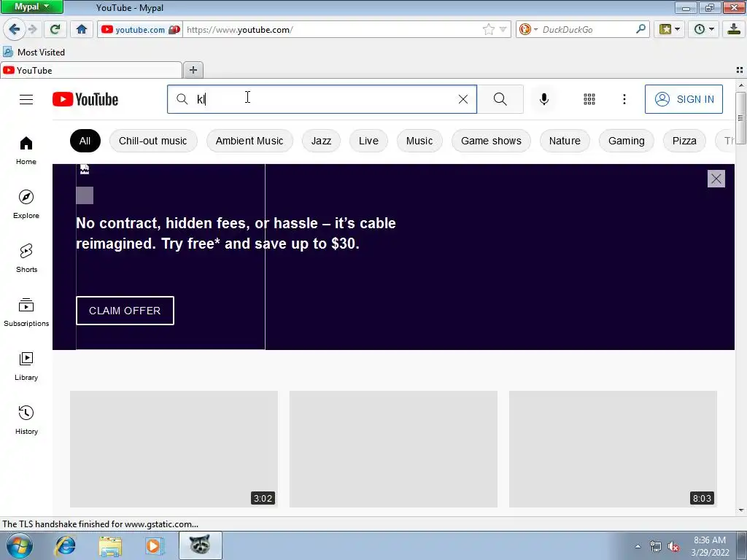Click the muted volume tray icon

pyautogui.click(x=673, y=546)
